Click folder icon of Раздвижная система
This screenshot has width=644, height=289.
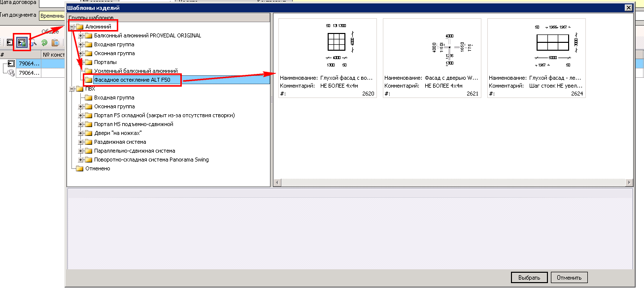click(88, 142)
